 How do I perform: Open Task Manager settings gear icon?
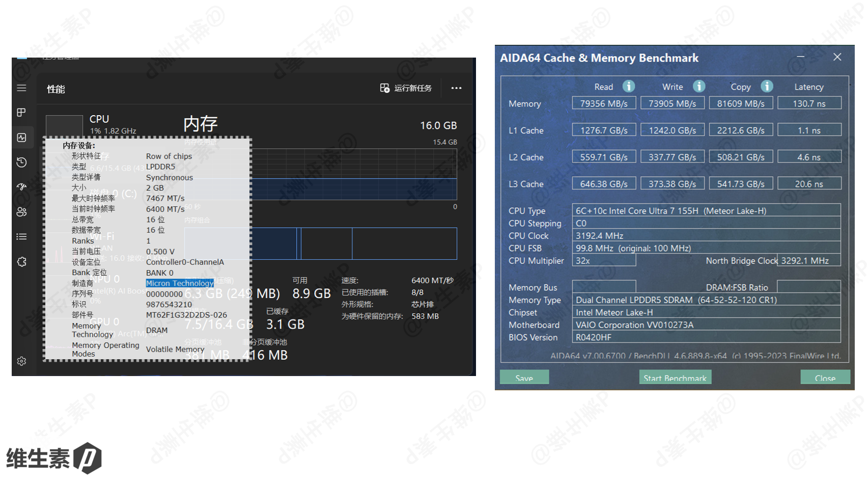tap(21, 361)
